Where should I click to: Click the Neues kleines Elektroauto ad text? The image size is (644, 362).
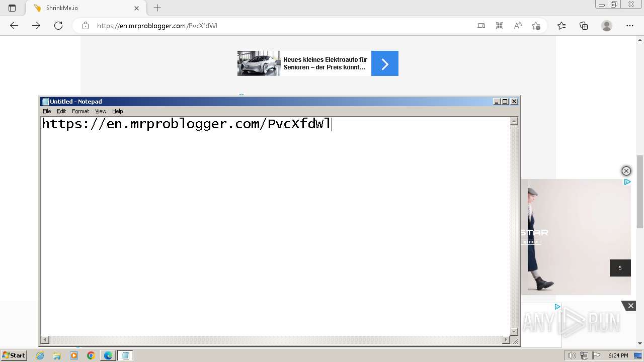[x=325, y=63]
